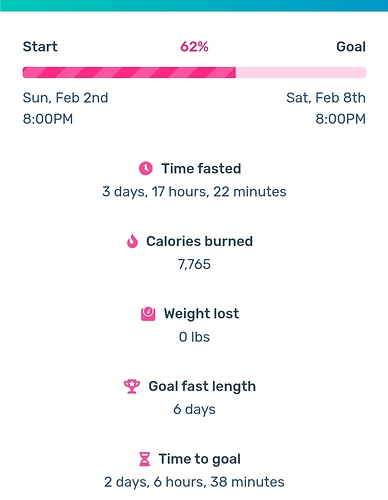Viewport: 388px width, 500px height.
Task: Select the 3 days, 17 hours fasted duration
Action: [194, 192]
